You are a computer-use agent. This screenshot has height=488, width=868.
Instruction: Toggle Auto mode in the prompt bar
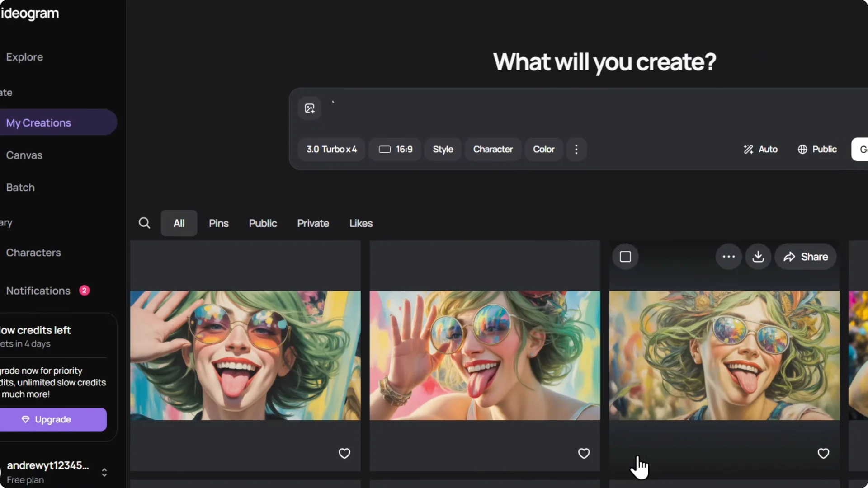[761, 149]
